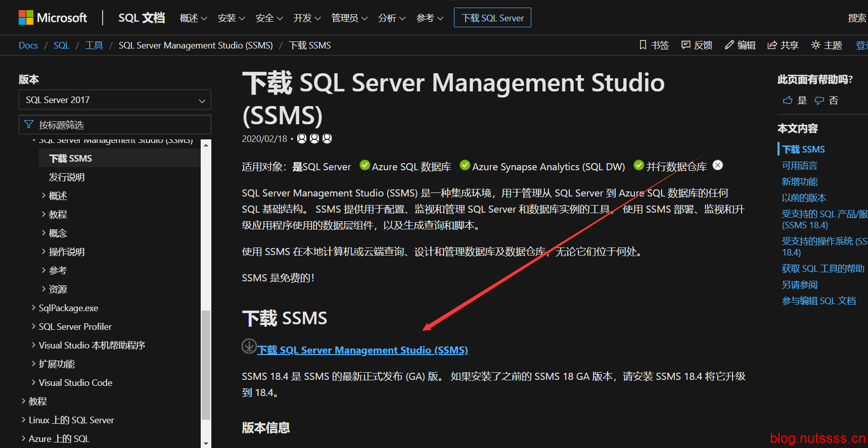The width and height of the screenshot is (868, 448).
Task: Click the green check before Azure SQL 数据库
Action: pyautogui.click(x=364, y=165)
